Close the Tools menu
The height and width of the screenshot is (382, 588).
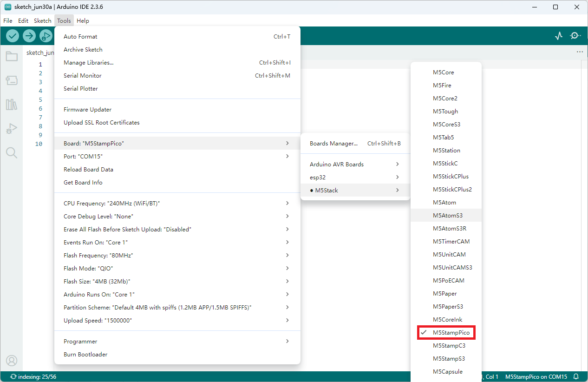(64, 20)
